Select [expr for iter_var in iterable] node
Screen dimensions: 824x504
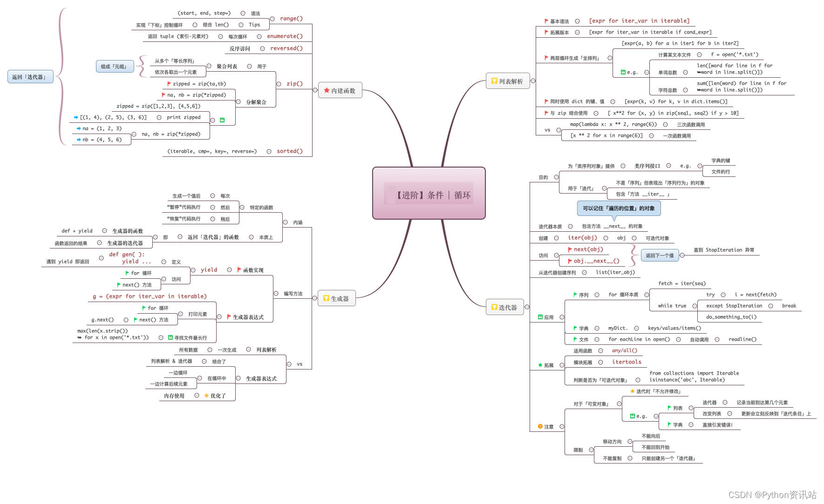point(639,21)
